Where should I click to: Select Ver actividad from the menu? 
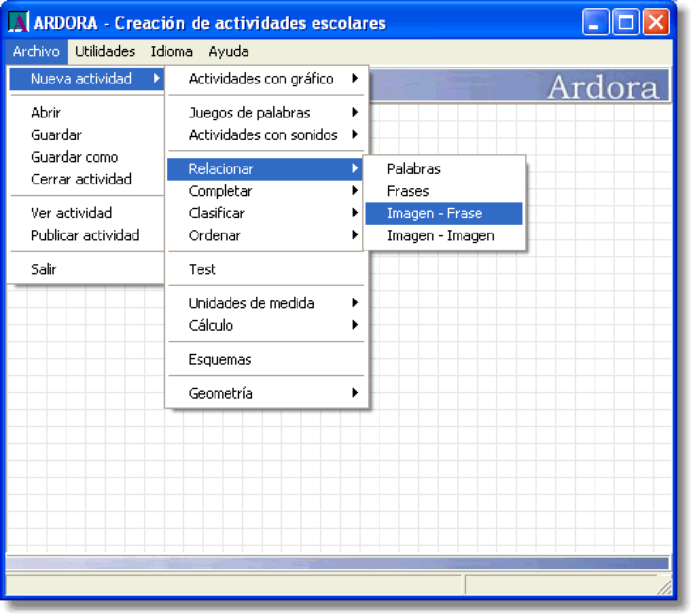87,213
